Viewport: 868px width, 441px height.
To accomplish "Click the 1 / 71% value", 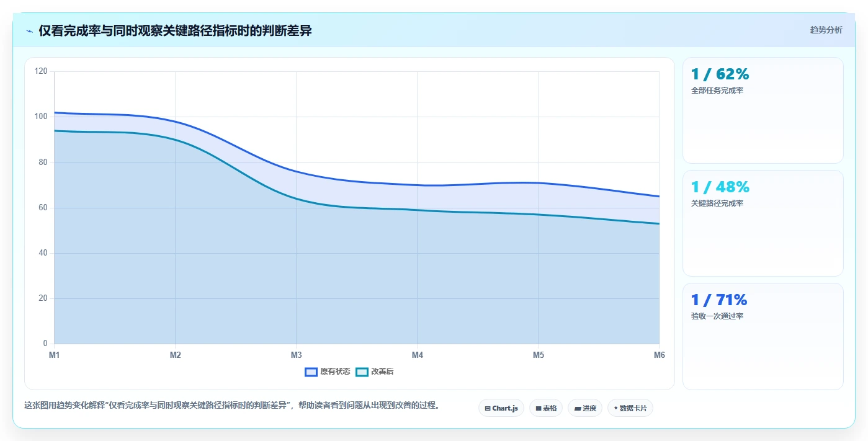I will point(719,300).
